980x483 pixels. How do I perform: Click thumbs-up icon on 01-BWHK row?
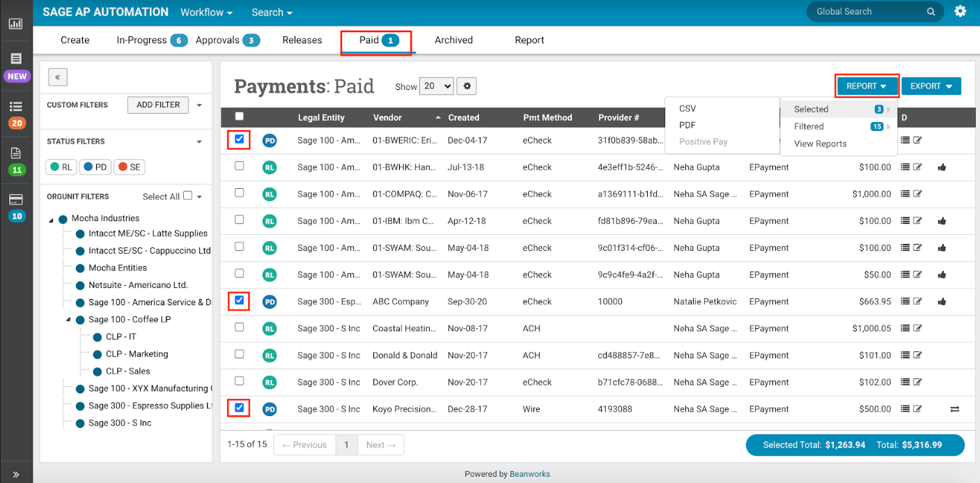coord(942,167)
